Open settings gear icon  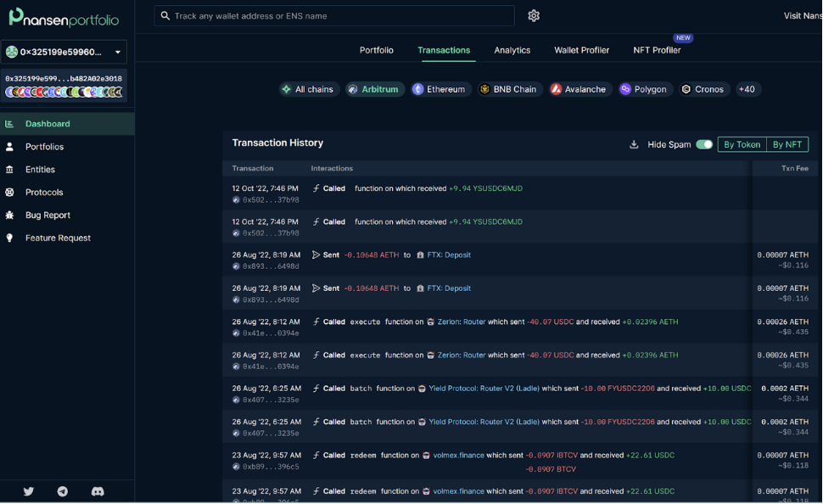click(534, 16)
